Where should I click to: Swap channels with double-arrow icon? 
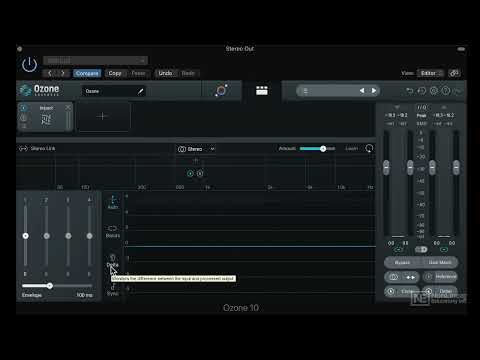[411, 277]
